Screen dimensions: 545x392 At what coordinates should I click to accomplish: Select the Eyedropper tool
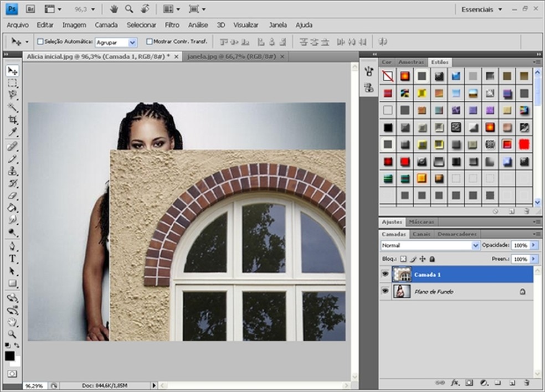tap(12, 132)
